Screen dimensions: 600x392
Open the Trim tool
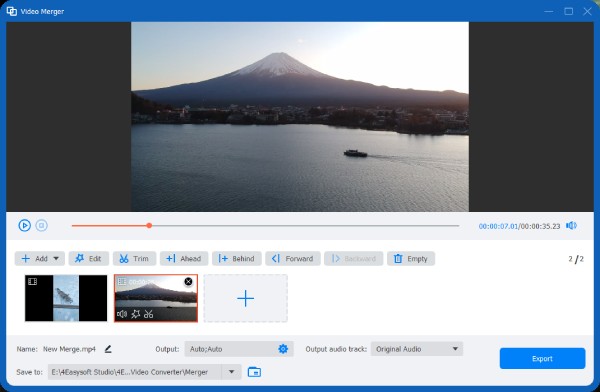[x=134, y=258]
